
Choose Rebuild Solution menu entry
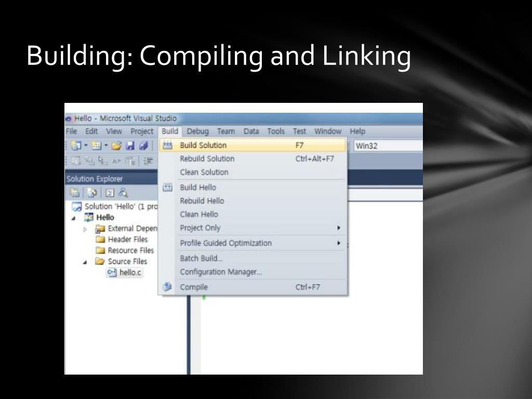(x=253, y=159)
